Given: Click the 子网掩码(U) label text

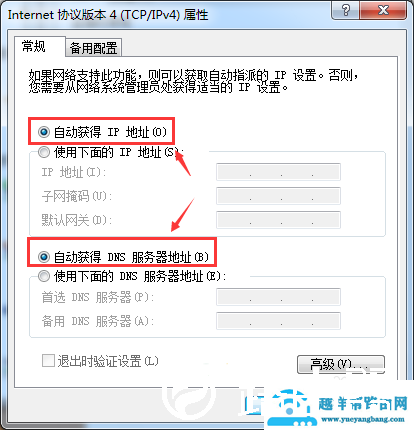Looking at the screenshot, I should coord(76,196).
